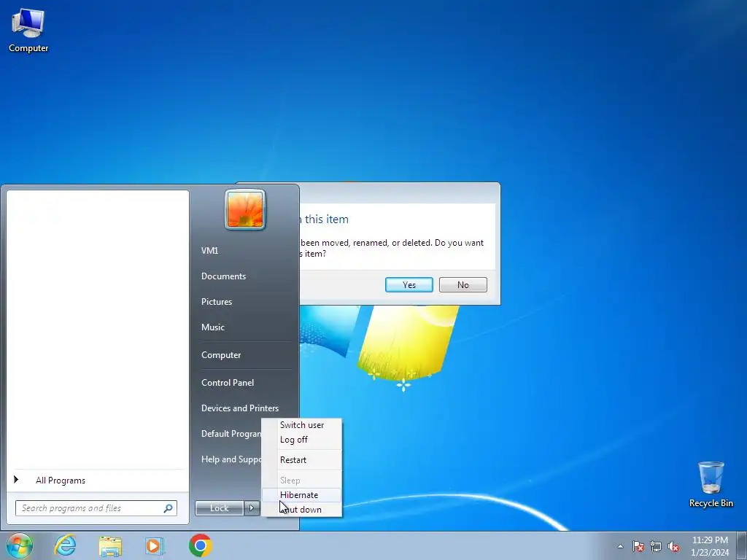Choose Shut down from power menu
The height and width of the screenshot is (560, 747).
[302, 510]
